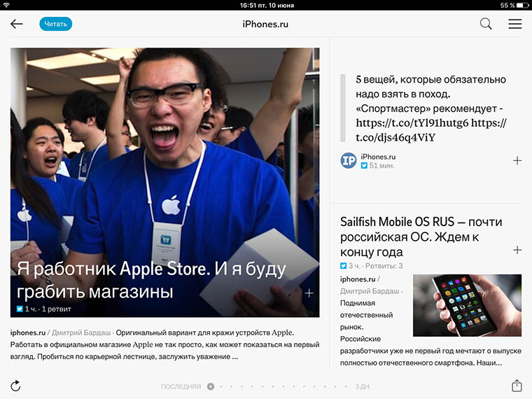The image size is (532, 399).
Task: Select the current page dot indicator
Action: pos(211,386)
